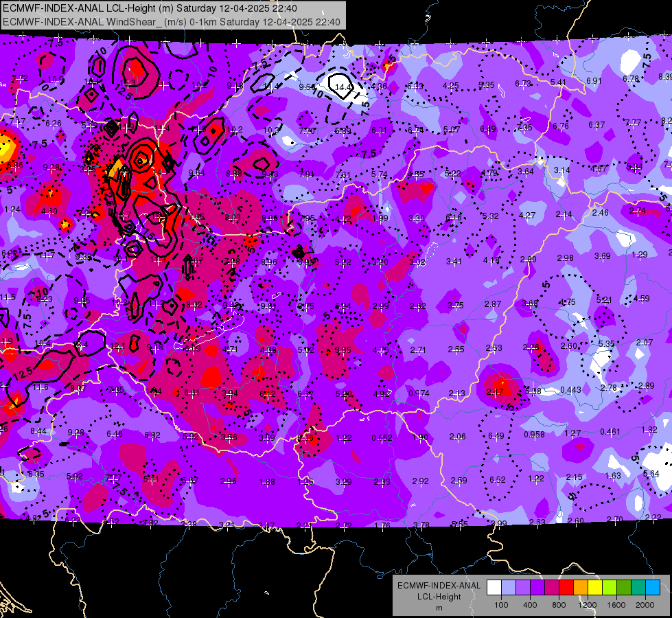The width and height of the screenshot is (672, 618).
Task: Click the grid value 1.29
Action: coord(640,255)
